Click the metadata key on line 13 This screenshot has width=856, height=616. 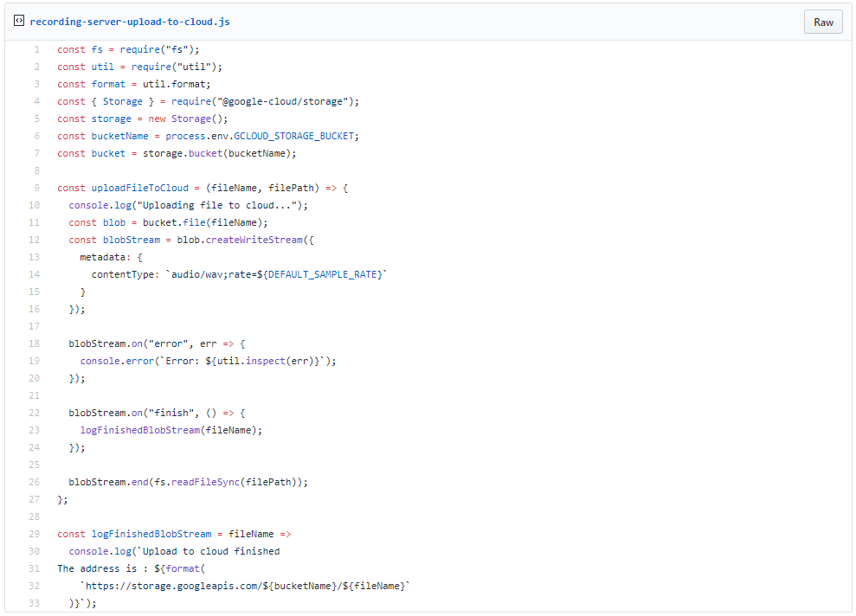pyautogui.click(x=103, y=258)
